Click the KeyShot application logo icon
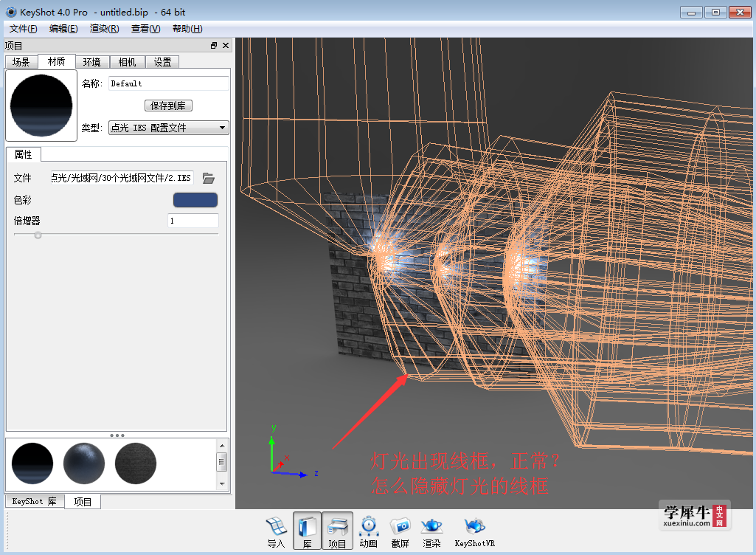Image resolution: width=756 pixels, height=555 pixels. [x=11, y=12]
